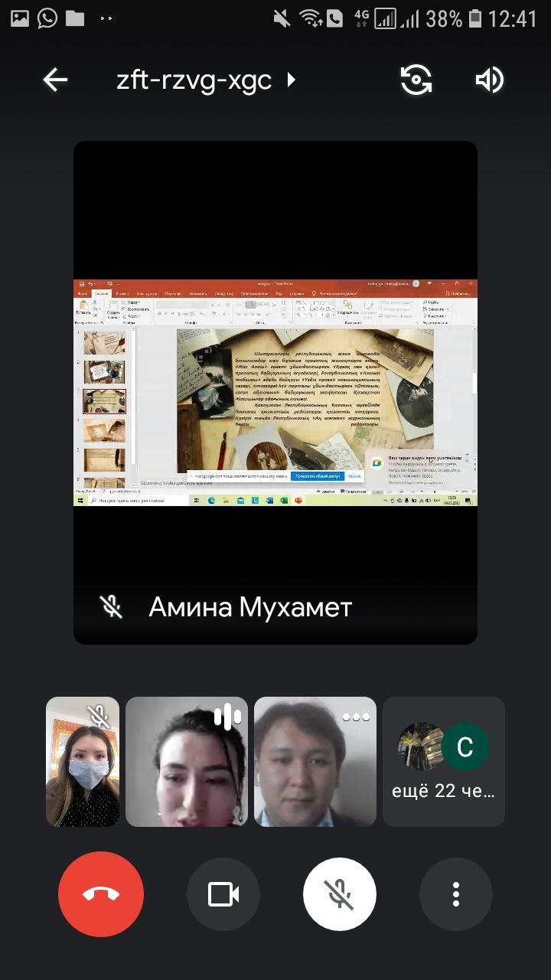Tap the muted mic icon beside Амина Мухамет
The width and height of the screenshot is (551, 980).
(112, 606)
